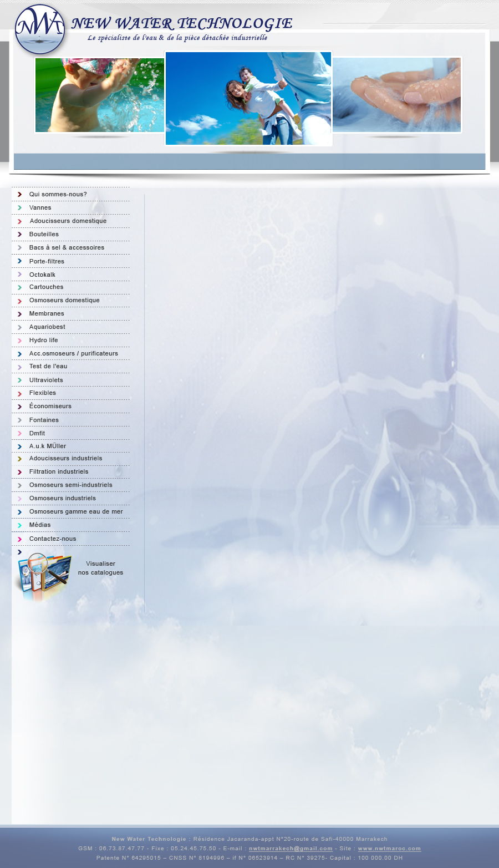Click arrow icon beside Médias
The height and width of the screenshot is (868, 499).
pos(19,525)
